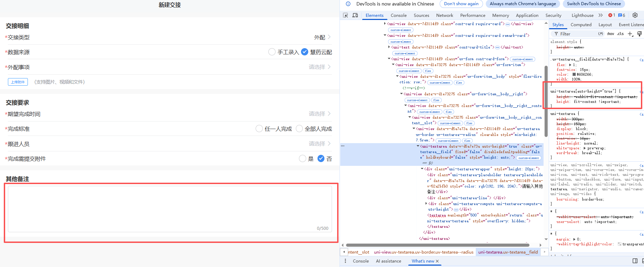This screenshot has width=644, height=267.
Task: Click the 上传附件 upload button
Action: 18,82
